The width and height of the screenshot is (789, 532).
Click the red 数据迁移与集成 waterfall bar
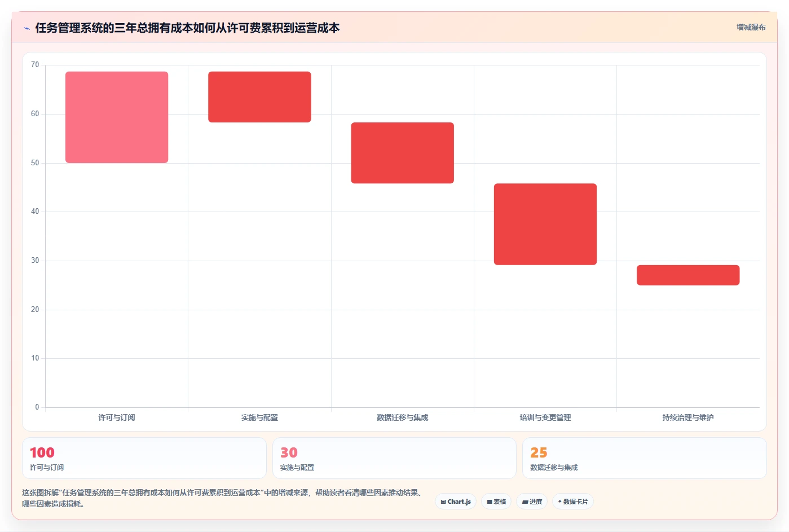click(x=402, y=153)
